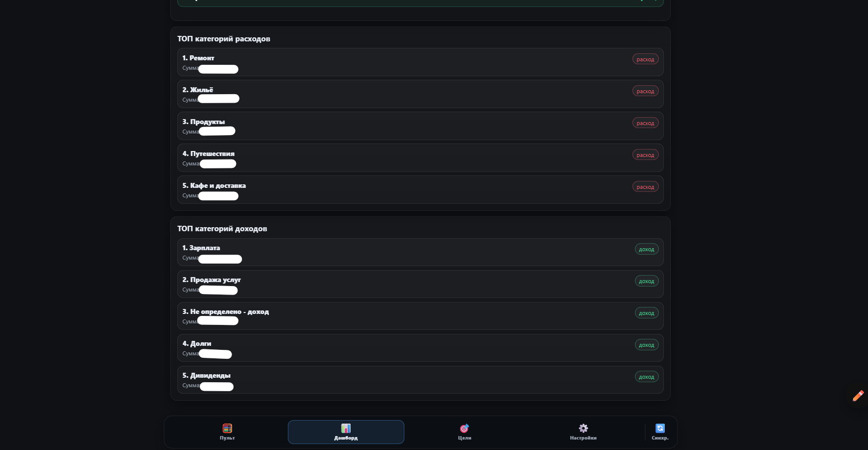
Task: Click the orange pencil edit icon
Action: [858, 396]
